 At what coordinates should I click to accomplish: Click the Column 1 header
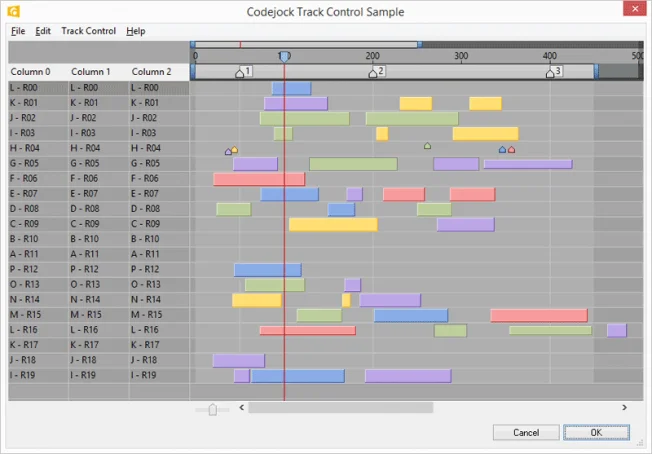[90, 72]
